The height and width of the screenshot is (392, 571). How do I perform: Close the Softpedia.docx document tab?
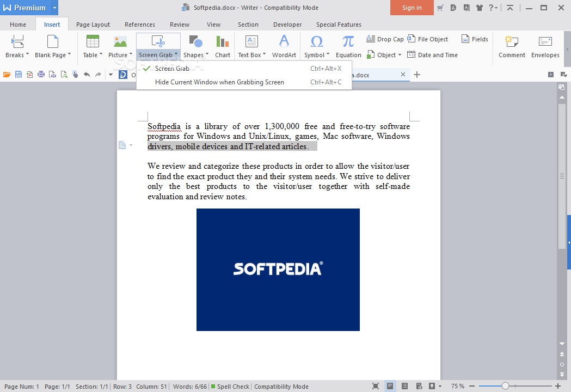(x=403, y=75)
